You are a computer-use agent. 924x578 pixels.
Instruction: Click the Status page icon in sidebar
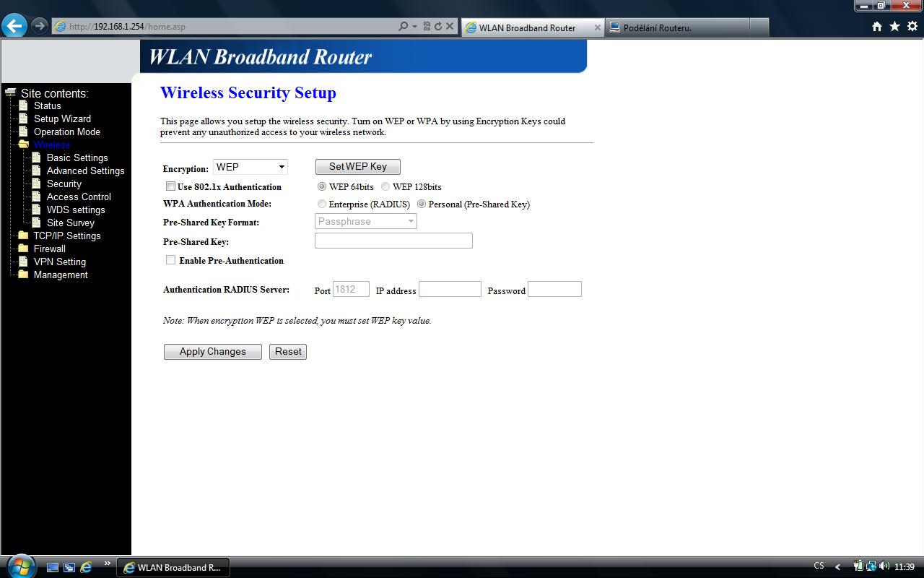coord(23,105)
